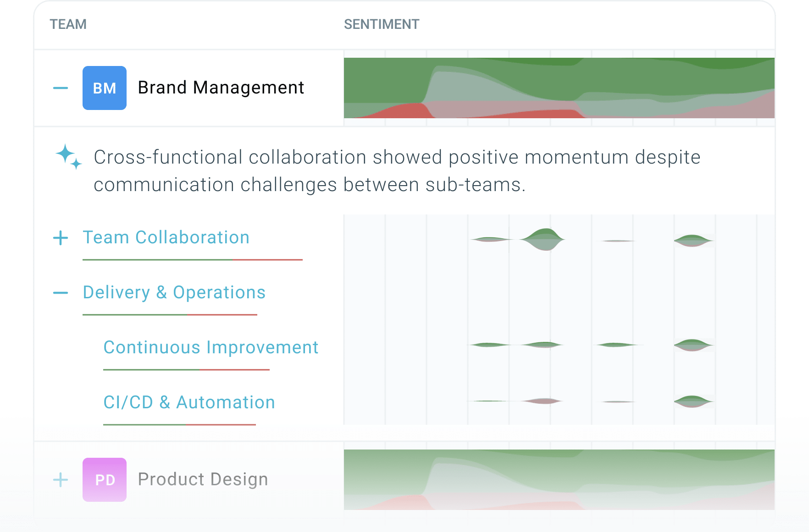Select the Brand Management team name

221,88
